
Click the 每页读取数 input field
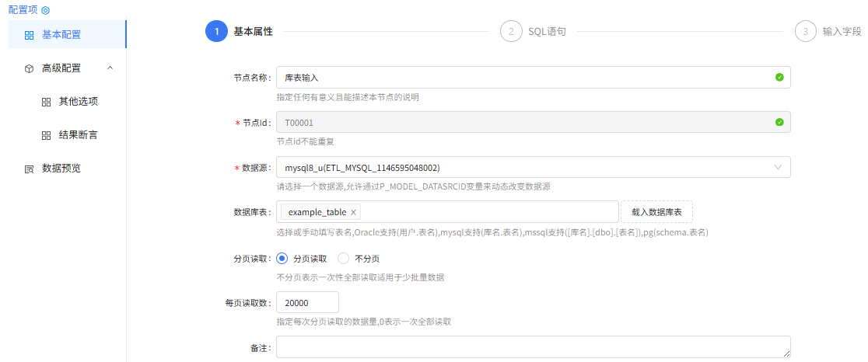pyautogui.click(x=307, y=302)
